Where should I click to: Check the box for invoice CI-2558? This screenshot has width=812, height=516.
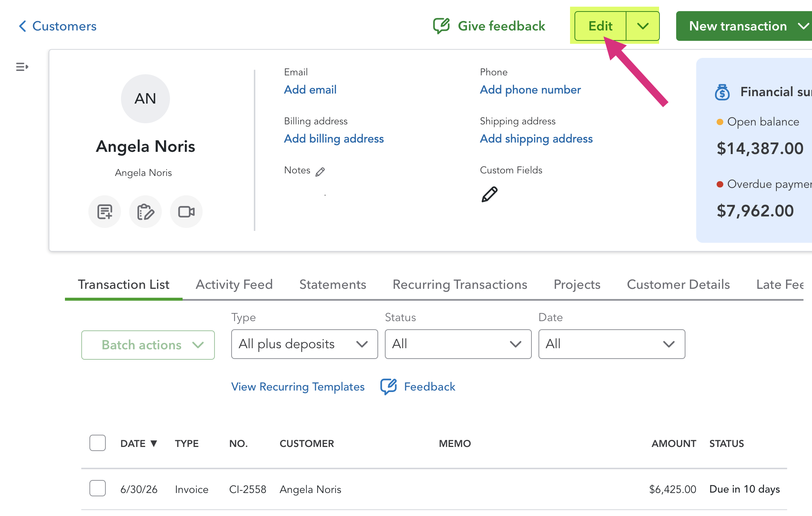click(x=98, y=488)
